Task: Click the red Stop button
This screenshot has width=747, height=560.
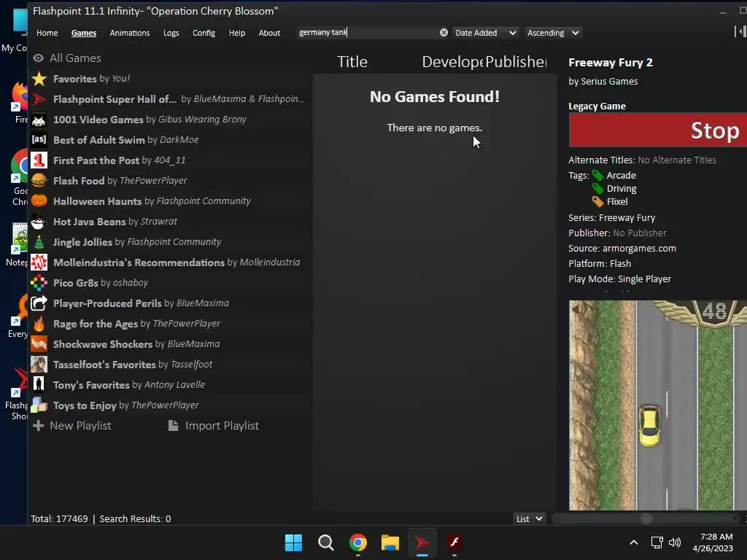Action: click(658, 130)
